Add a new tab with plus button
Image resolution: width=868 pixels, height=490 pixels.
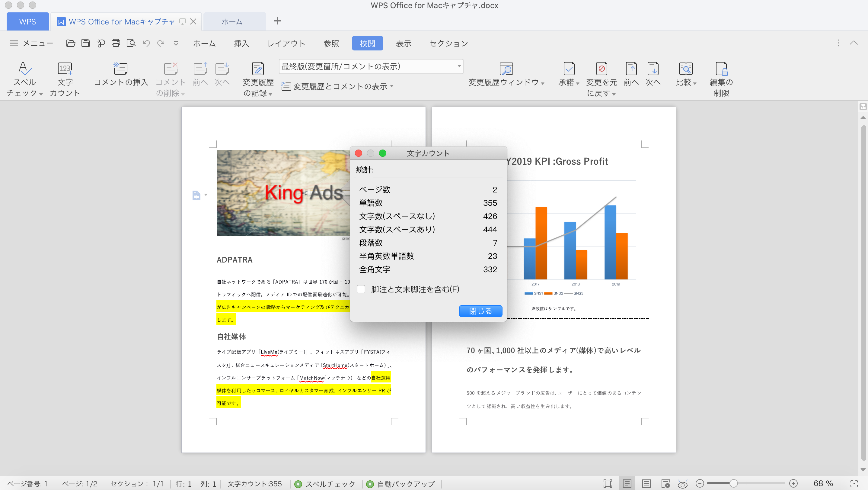point(278,21)
